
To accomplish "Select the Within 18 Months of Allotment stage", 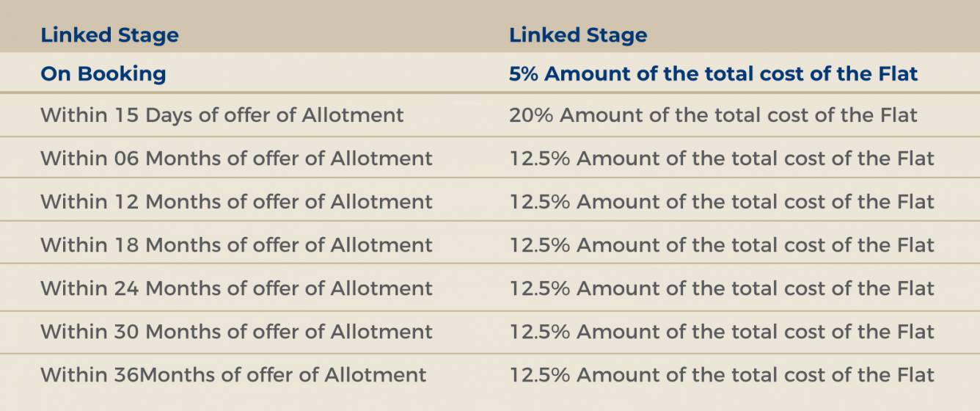I will tap(236, 245).
